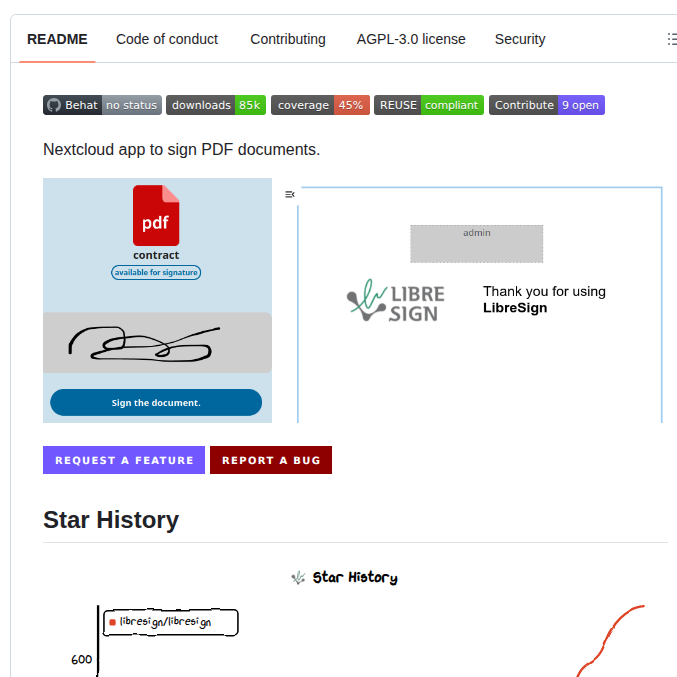Click the Sign the document button

(156, 402)
